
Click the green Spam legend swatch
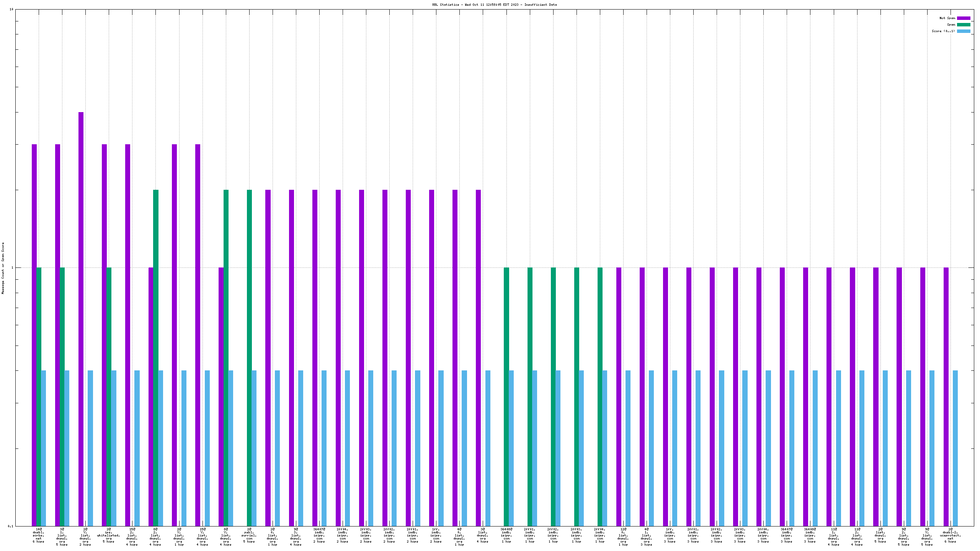click(964, 24)
